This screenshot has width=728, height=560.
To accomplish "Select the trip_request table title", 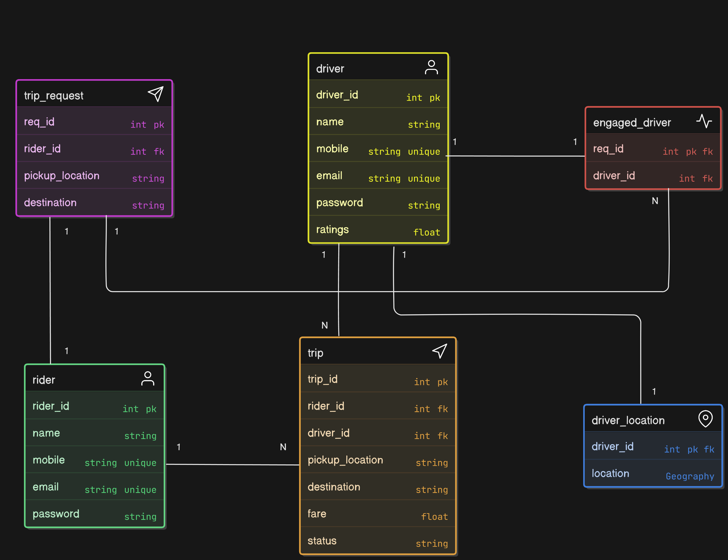I will coord(54,96).
